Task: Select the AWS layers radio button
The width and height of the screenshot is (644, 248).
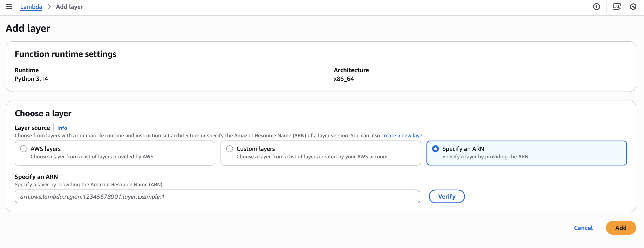Action: click(x=24, y=149)
